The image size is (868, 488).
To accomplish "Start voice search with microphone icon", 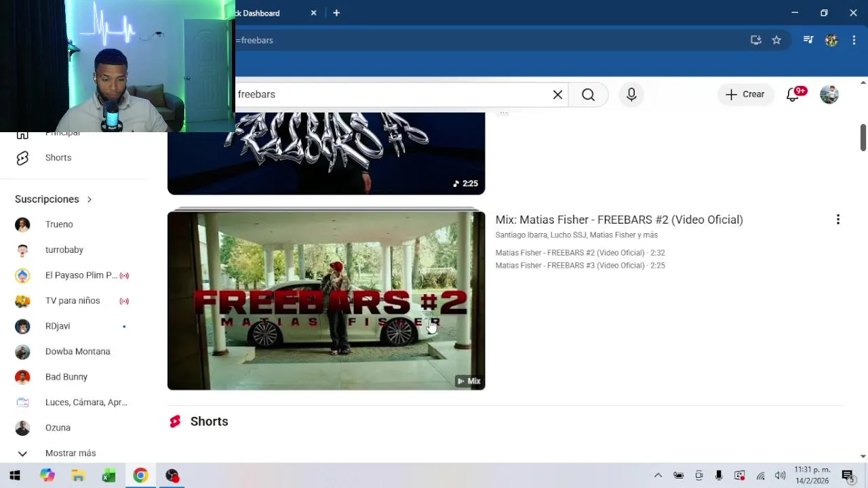I will pos(631,95).
